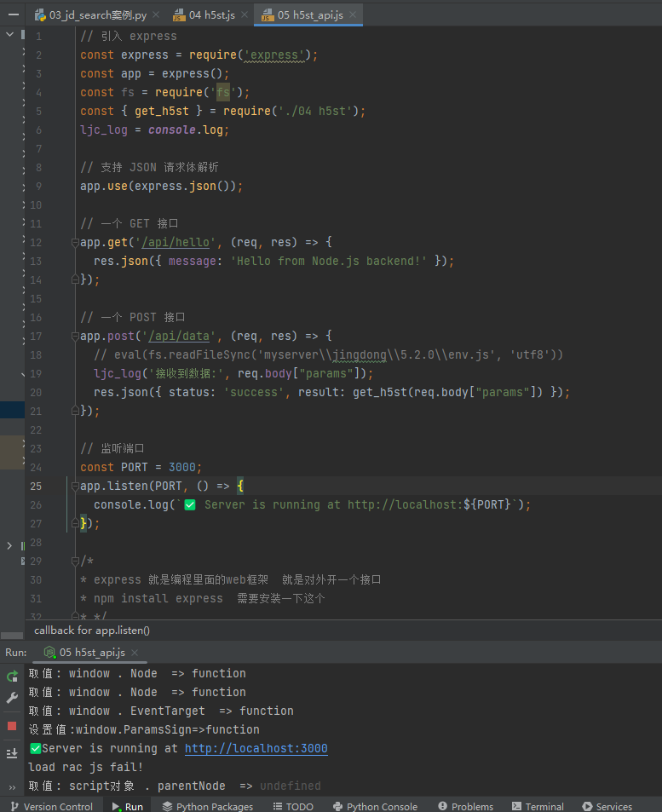The image size is (662, 812).
Task: Click the /api/data route string on line 17
Action: tap(179, 336)
